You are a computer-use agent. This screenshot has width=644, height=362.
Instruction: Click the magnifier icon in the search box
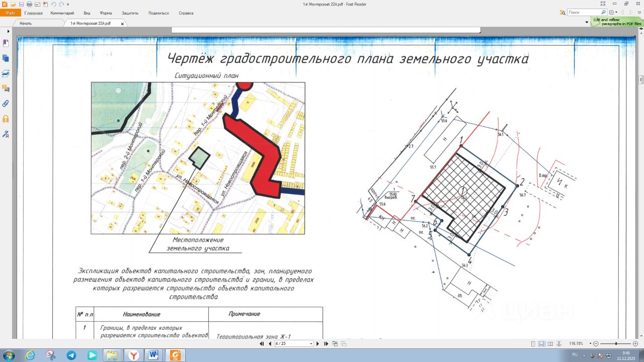tap(603, 12)
